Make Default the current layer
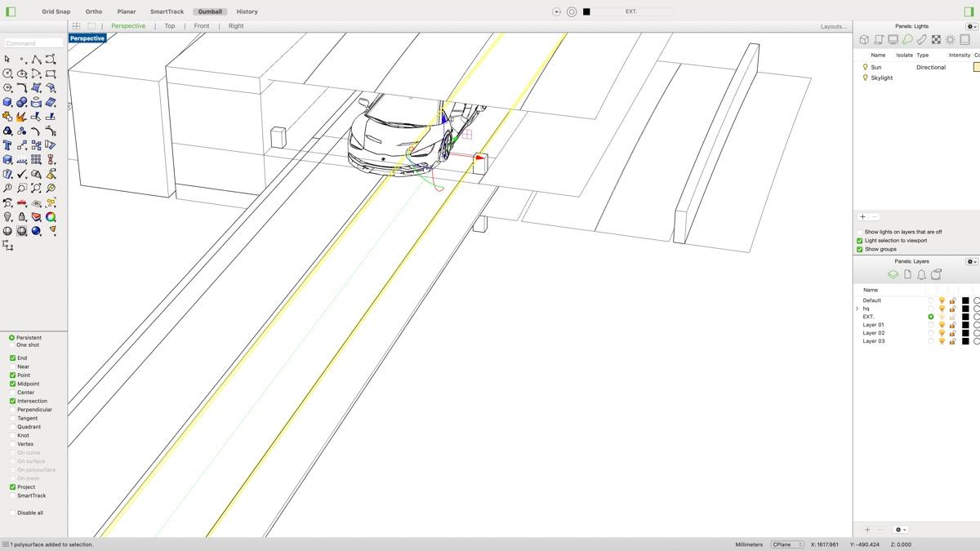Viewport: 980px width, 551px height. click(930, 300)
